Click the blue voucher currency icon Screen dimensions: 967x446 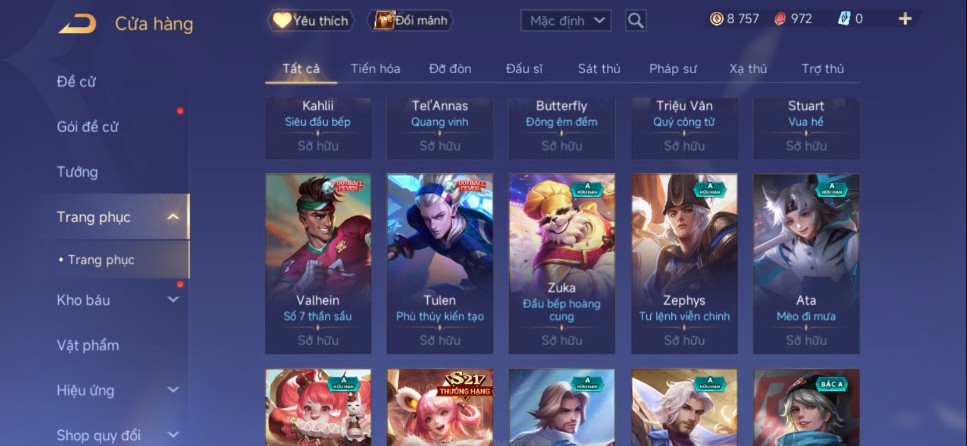844,19
